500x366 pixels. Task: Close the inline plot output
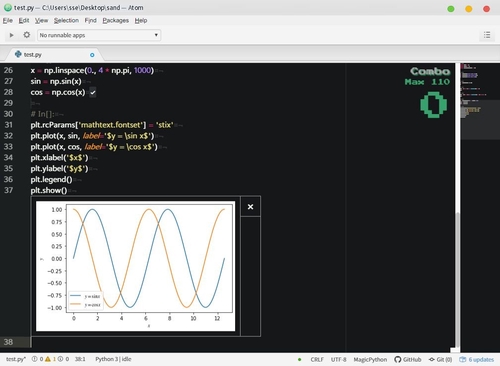(x=250, y=207)
